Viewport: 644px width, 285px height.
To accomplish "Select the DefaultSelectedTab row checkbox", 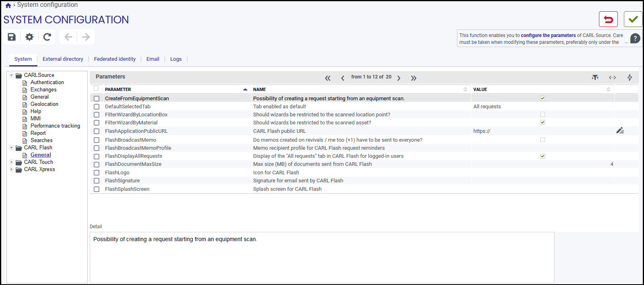I will point(97,107).
